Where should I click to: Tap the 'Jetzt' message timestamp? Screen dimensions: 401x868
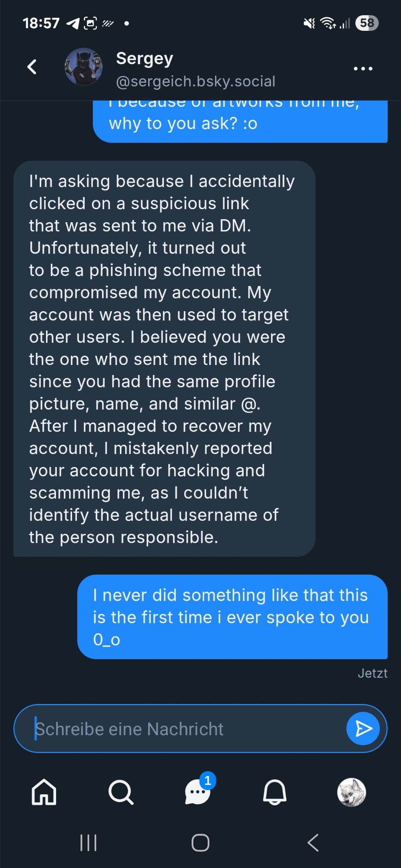372,673
